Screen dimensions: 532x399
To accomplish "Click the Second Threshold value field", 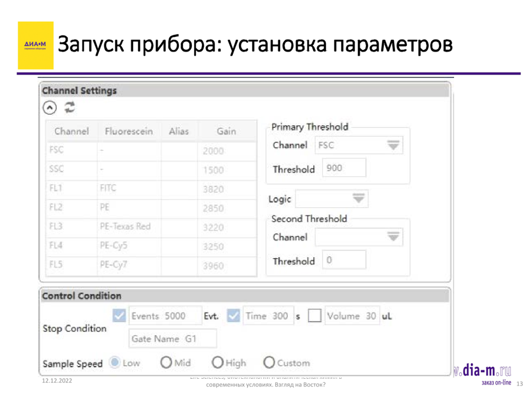I will [344, 260].
